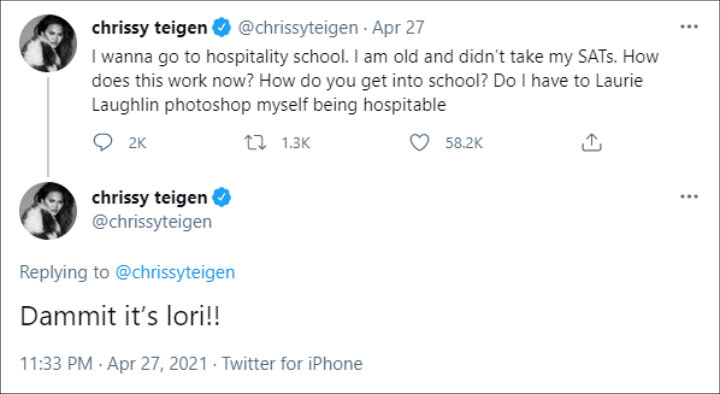Open the Twitter for iPhone source link
720x394 pixels.
(x=292, y=364)
